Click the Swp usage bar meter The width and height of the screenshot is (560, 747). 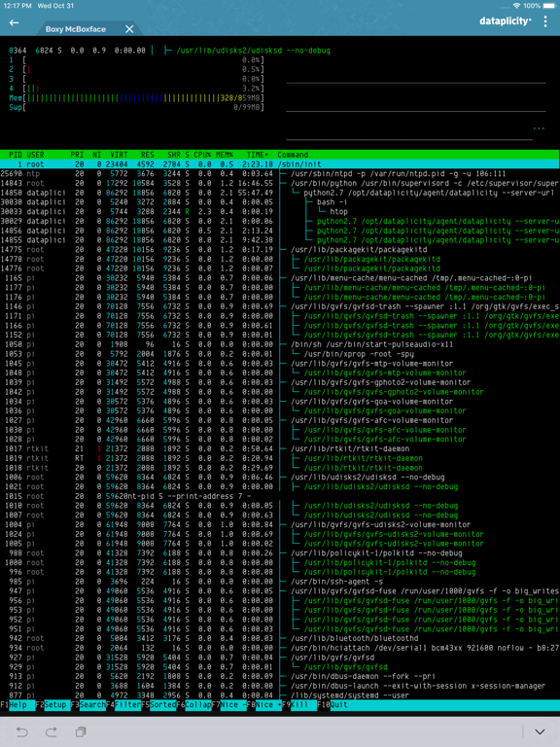tap(136, 108)
